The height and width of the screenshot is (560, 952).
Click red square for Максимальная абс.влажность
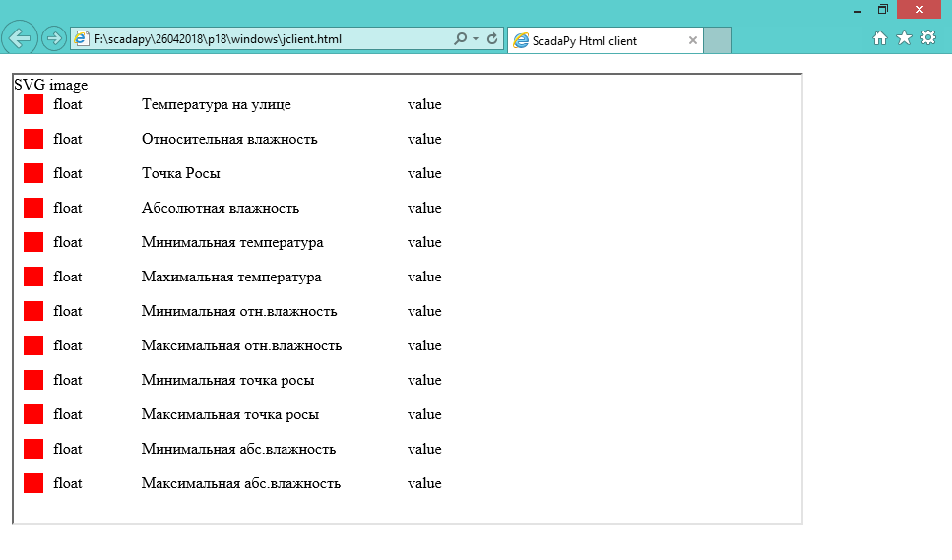point(33,483)
